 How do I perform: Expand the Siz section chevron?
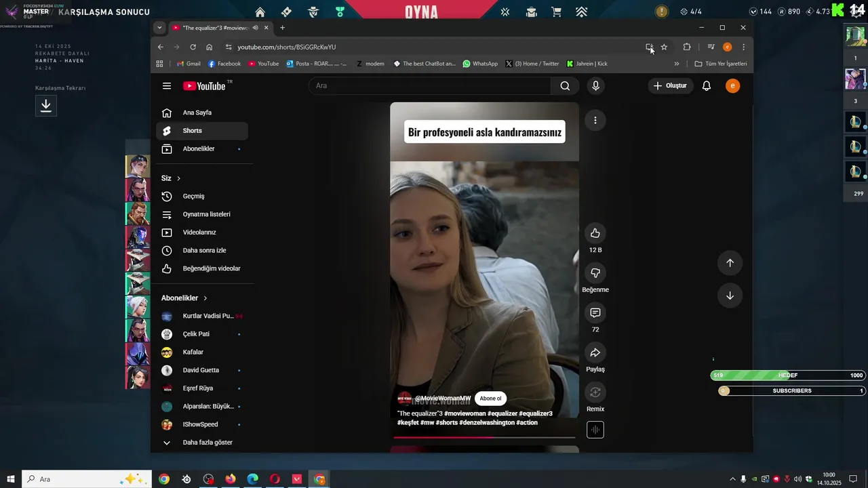tap(179, 178)
